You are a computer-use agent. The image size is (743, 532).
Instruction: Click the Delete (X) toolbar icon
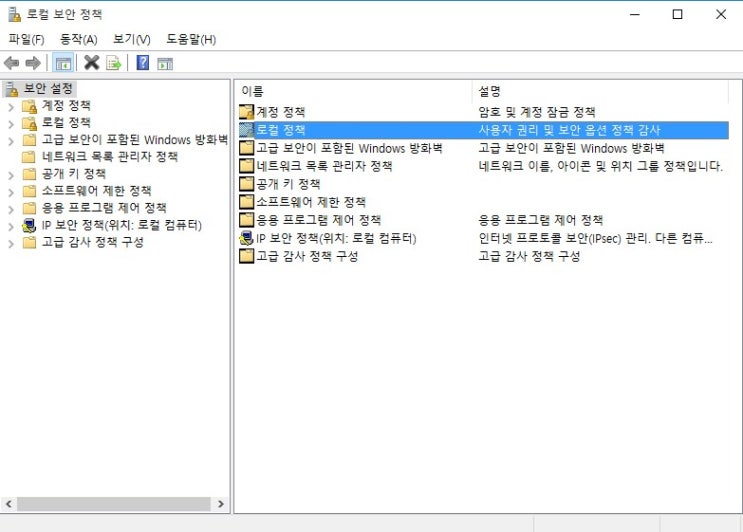click(91, 63)
